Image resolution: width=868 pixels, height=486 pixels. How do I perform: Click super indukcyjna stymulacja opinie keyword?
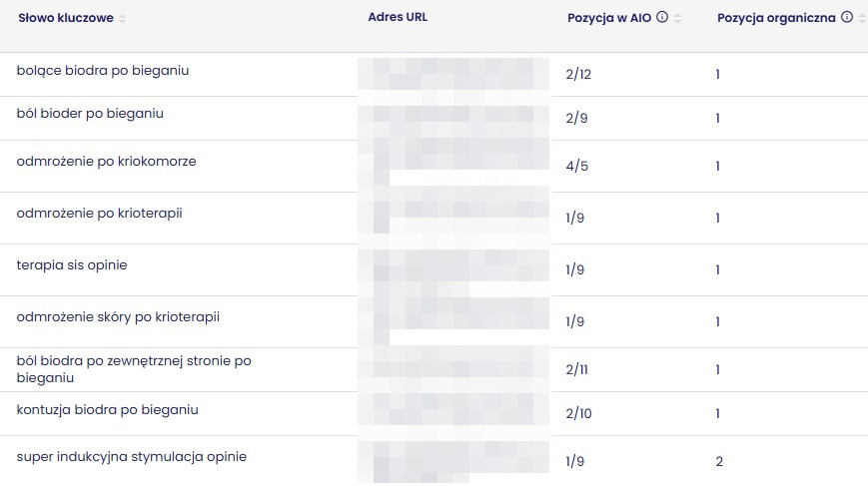pyautogui.click(x=131, y=457)
